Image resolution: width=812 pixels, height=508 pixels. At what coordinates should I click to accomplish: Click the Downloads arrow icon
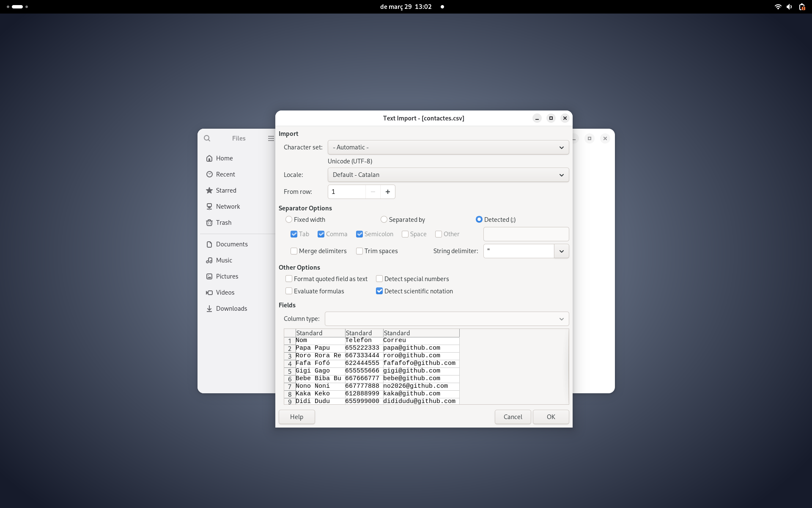point(209,309)
